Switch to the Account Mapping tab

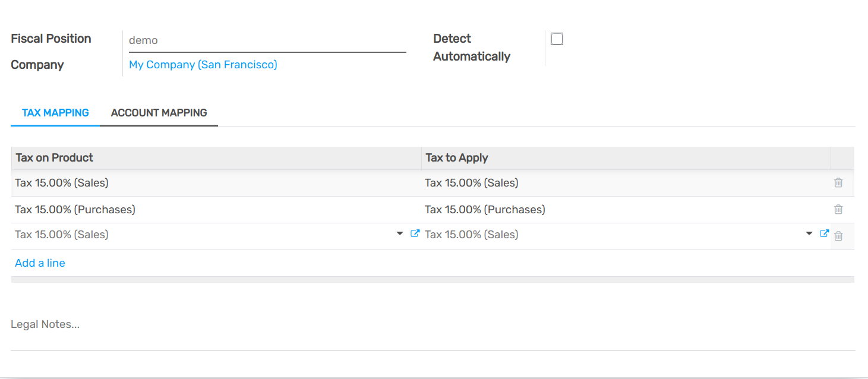tap(159, 112)
